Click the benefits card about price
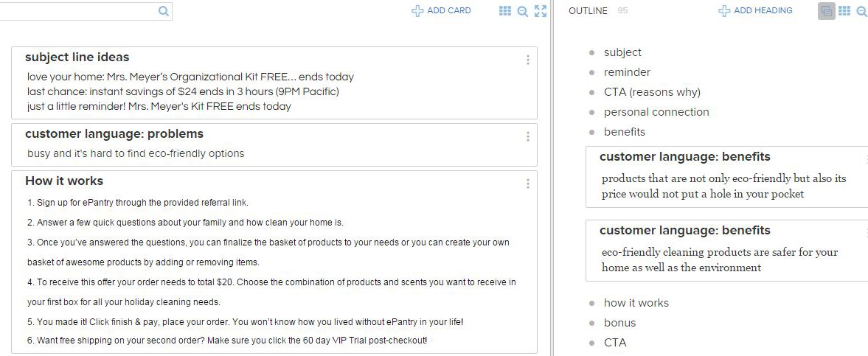Viewport: 868px width, 356px height. (723, 186)
